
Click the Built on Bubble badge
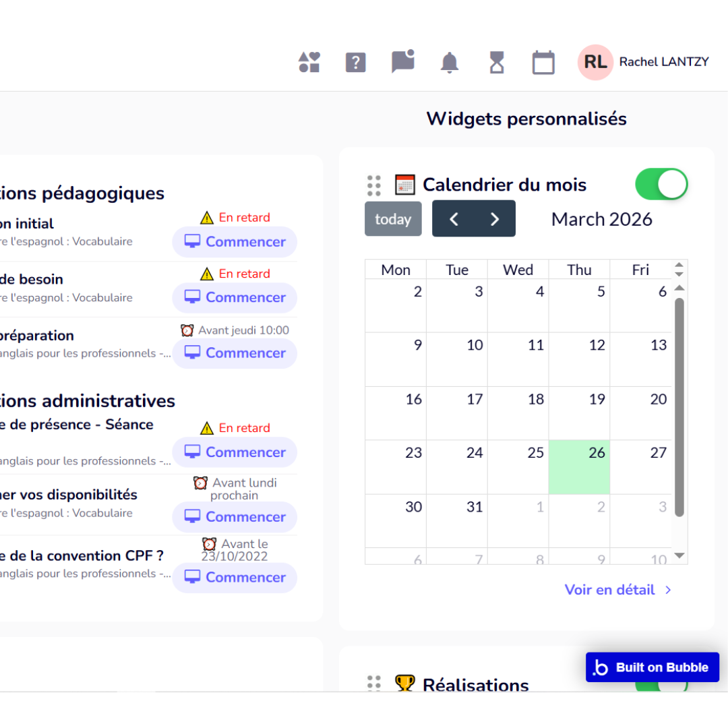pos(652,667)
